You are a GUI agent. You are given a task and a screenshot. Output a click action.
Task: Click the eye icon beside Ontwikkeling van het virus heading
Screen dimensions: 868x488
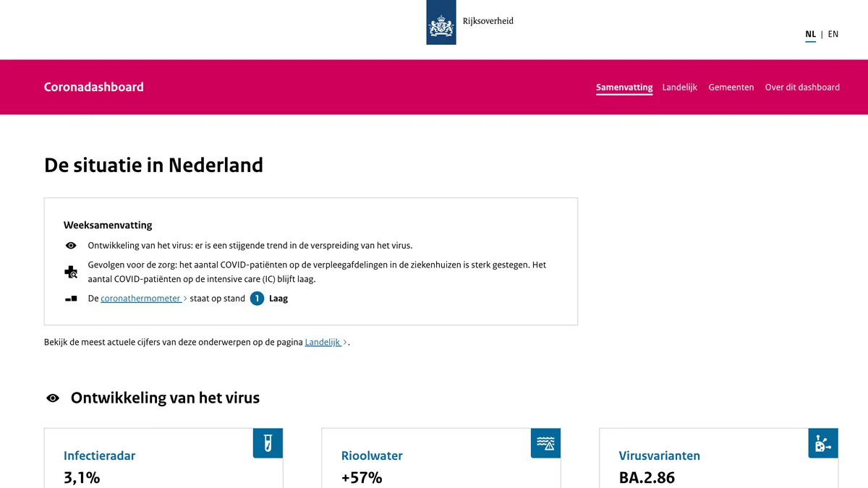point(53,398)
